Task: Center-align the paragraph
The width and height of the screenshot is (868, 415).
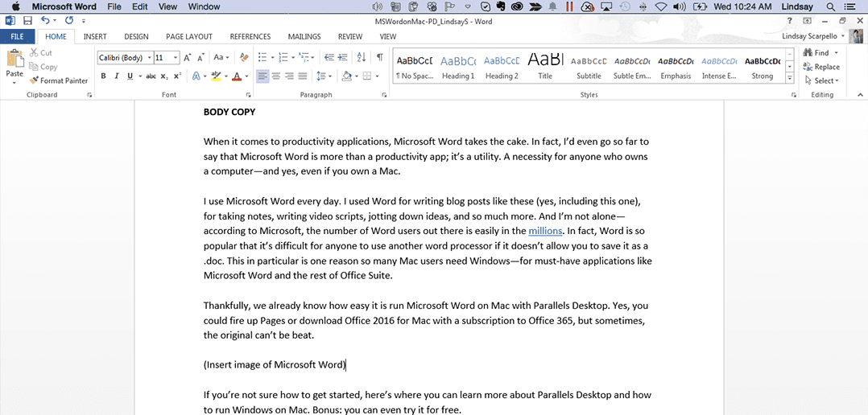Action: 275,76
